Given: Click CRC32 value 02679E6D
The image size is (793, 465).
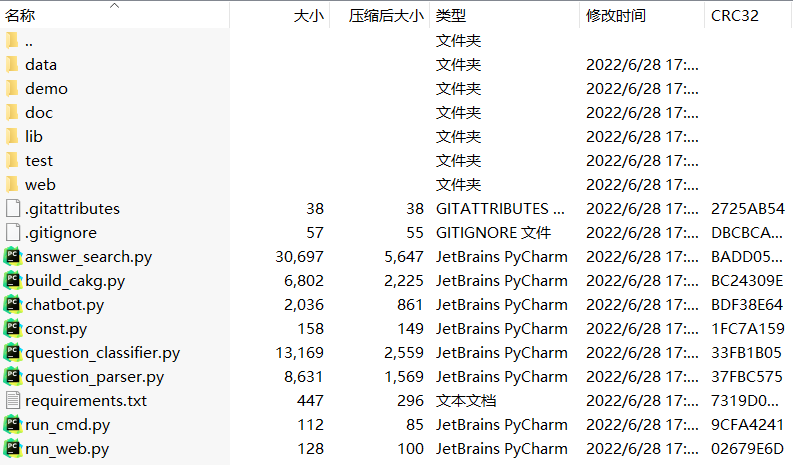Looking at the screenshot, I should pyautogui.click(x=747, y=449).
